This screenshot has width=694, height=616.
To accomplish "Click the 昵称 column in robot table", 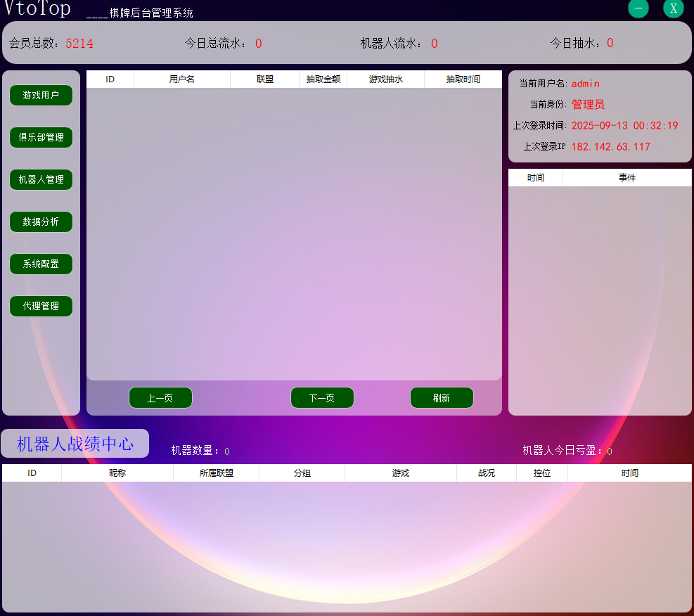I will (117, 473).
